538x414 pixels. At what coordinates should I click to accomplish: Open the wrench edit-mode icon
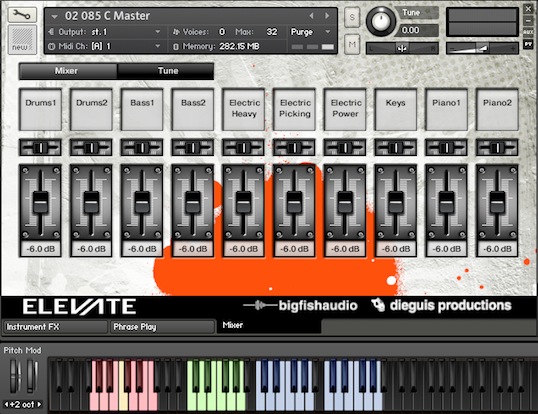(x=22, y=15)
